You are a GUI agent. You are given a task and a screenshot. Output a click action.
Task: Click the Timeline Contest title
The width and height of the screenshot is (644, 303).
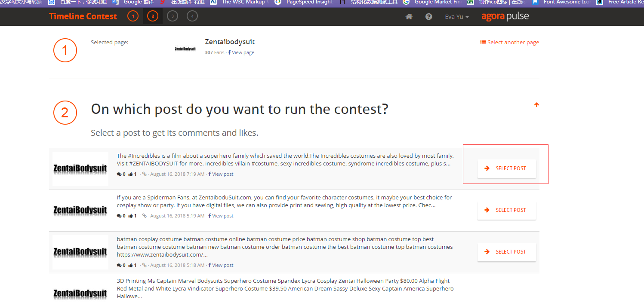83,16
